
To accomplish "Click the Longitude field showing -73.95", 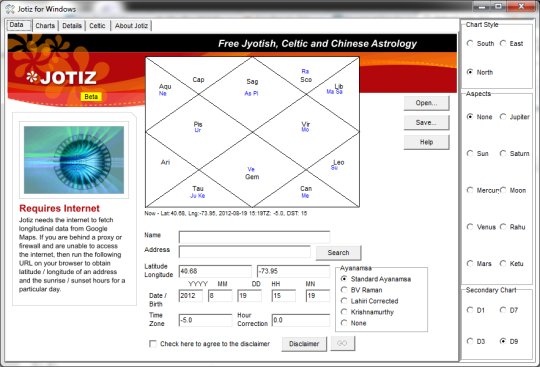I will 293,271.
